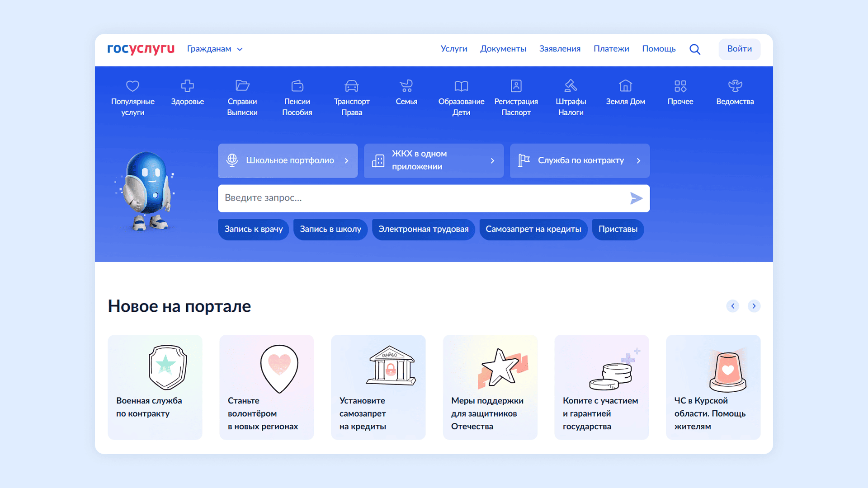
Task: Select the Транспорт Права car icon
Action: [351, 86]
